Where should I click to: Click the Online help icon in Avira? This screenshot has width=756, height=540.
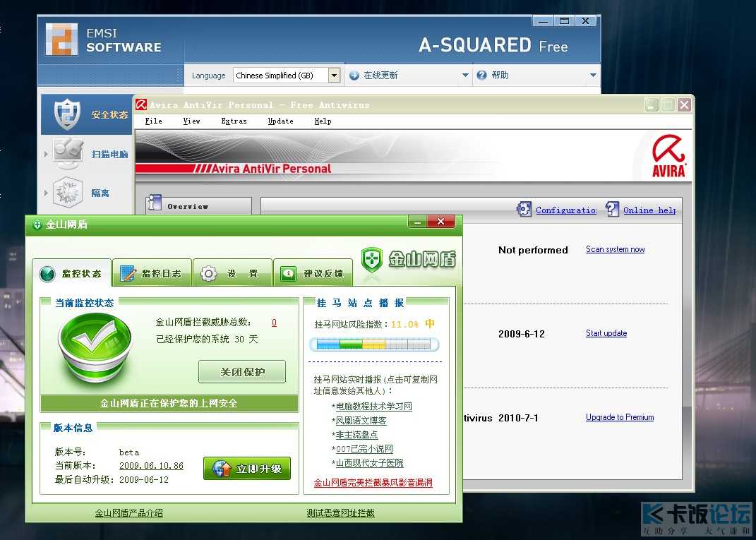click(x=612, y=209)
